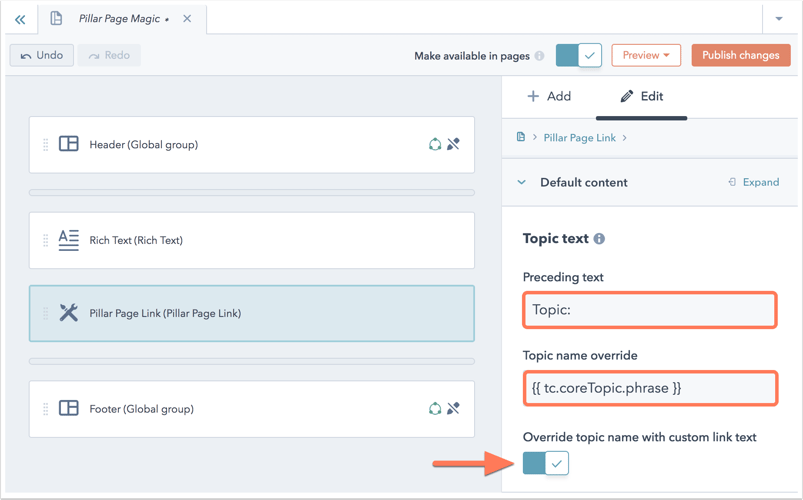Show info for Make available in pages
The image size is (803, 500).
(x=539, y=56)
